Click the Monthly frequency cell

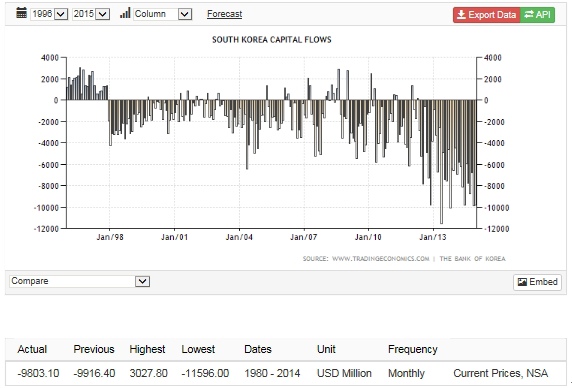click(406, 373)
